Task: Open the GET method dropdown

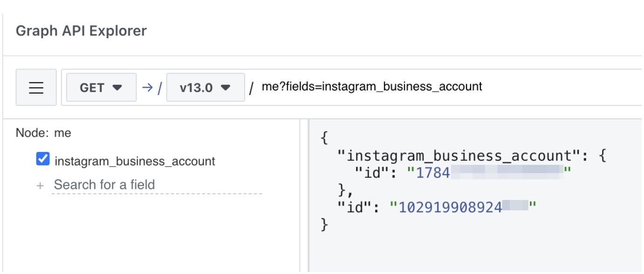Action: tap(102, 87)
